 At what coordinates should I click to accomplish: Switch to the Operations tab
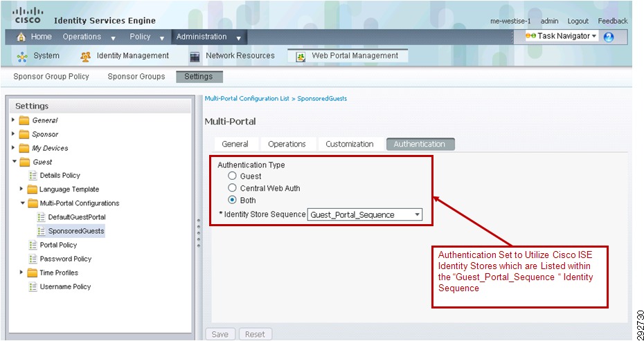pyautogui.click(x=287, y=144)
